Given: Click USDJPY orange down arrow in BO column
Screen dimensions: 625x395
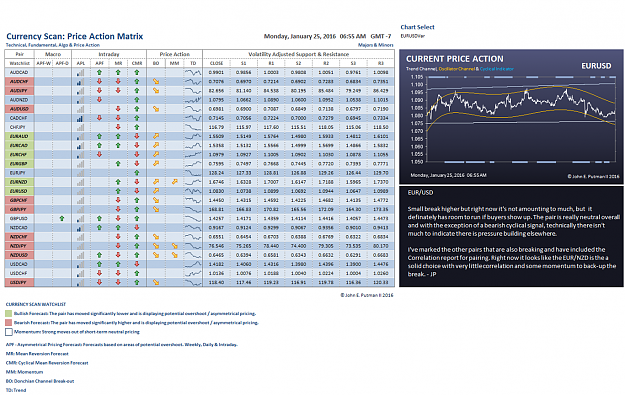Looking at the screenshot, I should click(156, 282).
